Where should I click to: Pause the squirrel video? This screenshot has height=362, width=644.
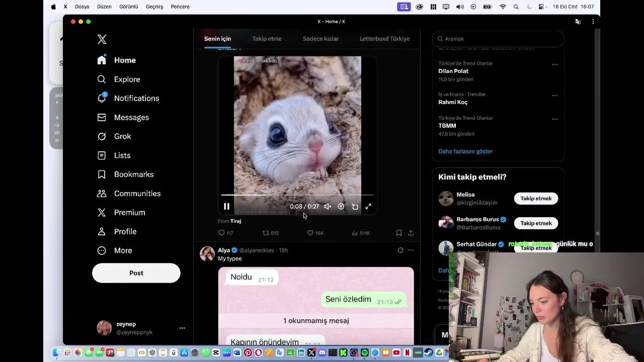click(x=226, y=207)
